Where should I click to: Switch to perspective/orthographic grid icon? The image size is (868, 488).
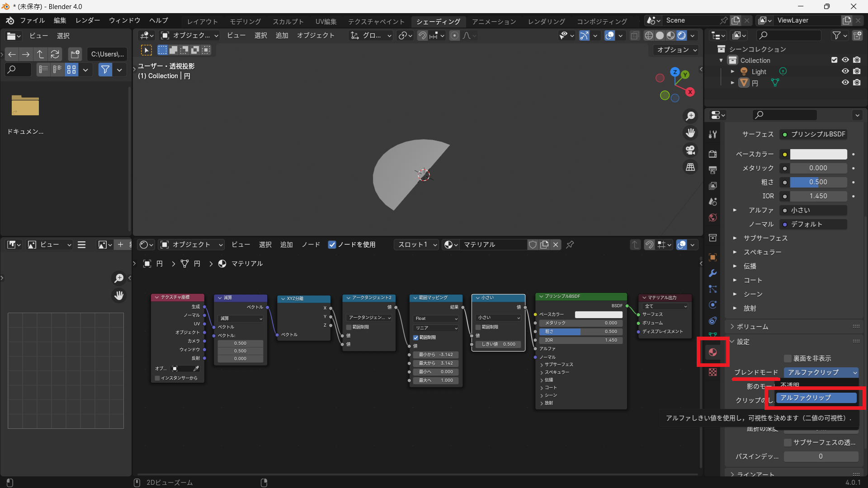click(x=690, y=167)
